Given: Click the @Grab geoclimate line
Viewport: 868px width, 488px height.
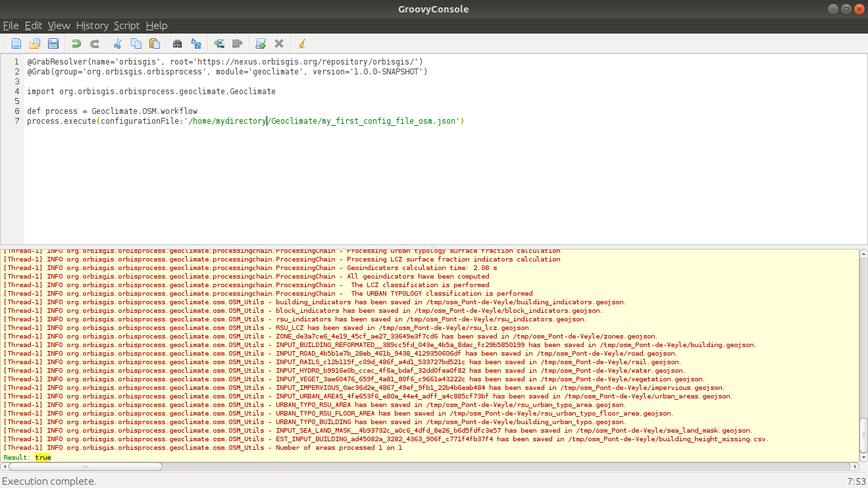Looking at the screenshot, I should point(227,71).
